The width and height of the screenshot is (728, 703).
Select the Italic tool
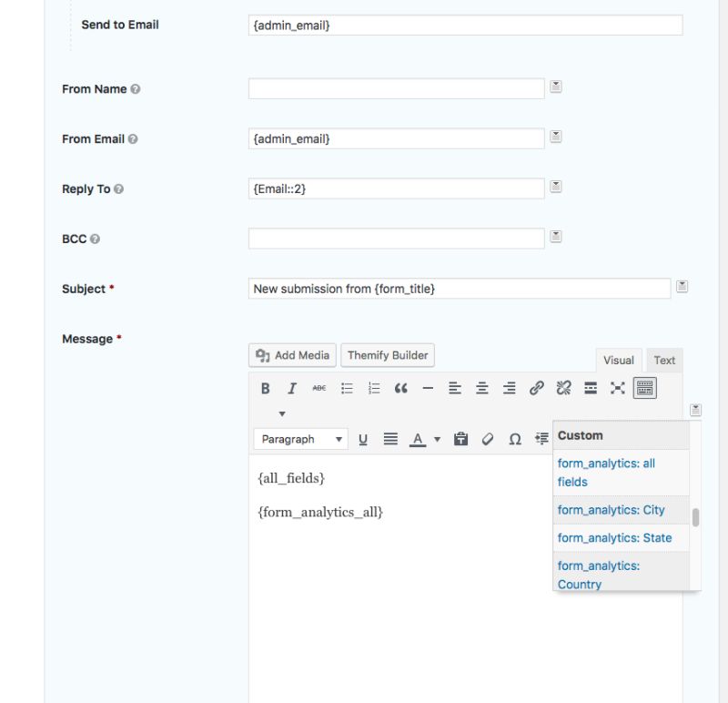[x=292, y=388]
